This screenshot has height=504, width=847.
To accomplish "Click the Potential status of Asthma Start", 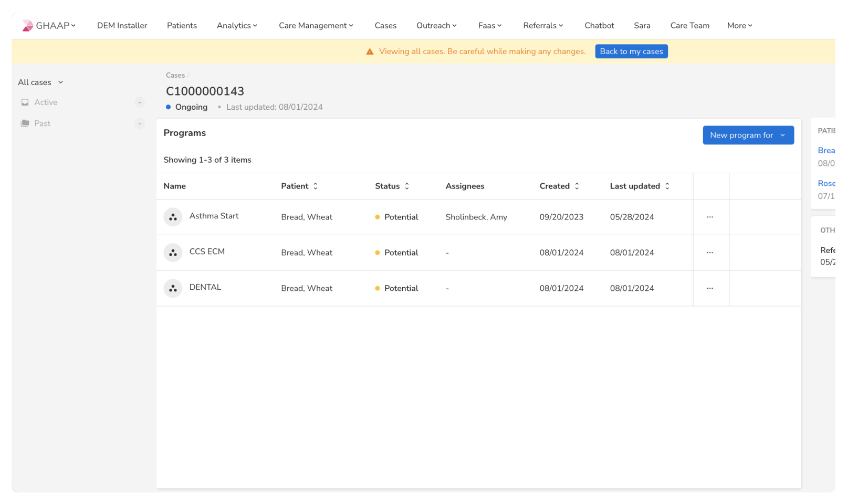I will [x=401, y=217].
